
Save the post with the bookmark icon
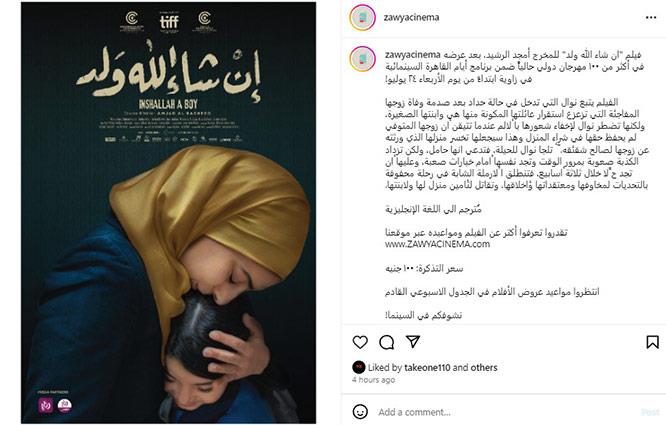pyautogui.click(x=652, y=342)
